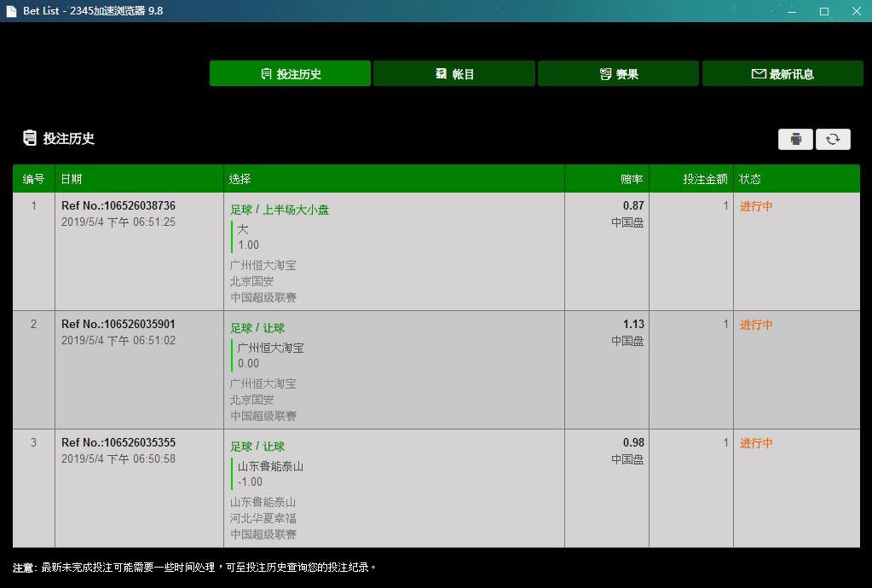This screenshot has width=872, height=588.
Task: Select Ref No.:106526035355 bet entry
Action: pyautogui.click(x=118, y=443)
